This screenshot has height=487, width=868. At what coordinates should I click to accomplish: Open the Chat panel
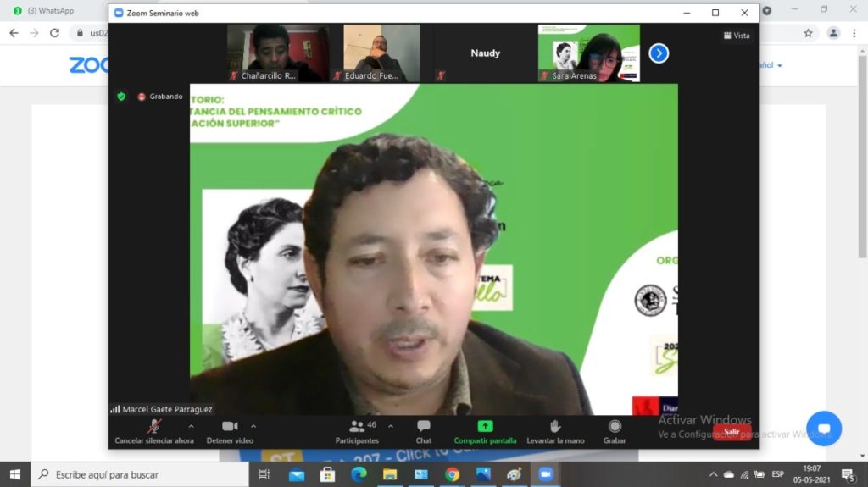pos(423,427)
